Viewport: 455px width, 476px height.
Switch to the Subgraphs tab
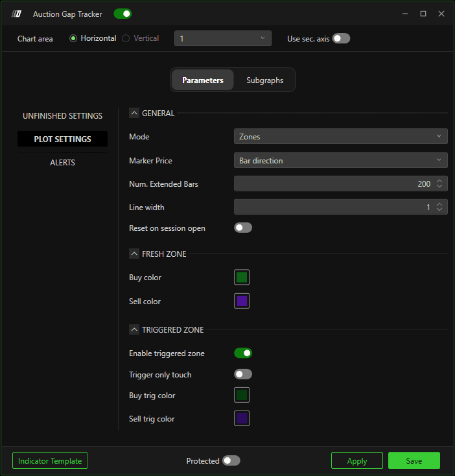(x=265, y=80)
